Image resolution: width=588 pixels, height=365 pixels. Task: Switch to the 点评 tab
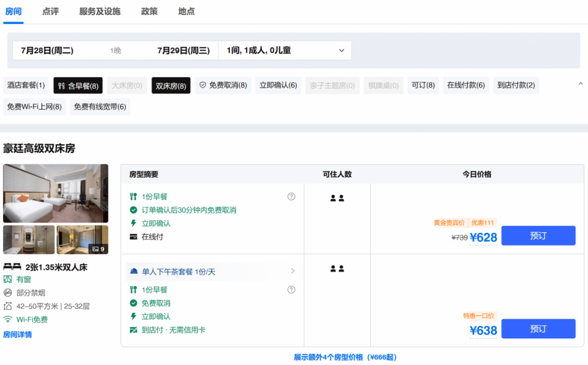pos(50,11)
